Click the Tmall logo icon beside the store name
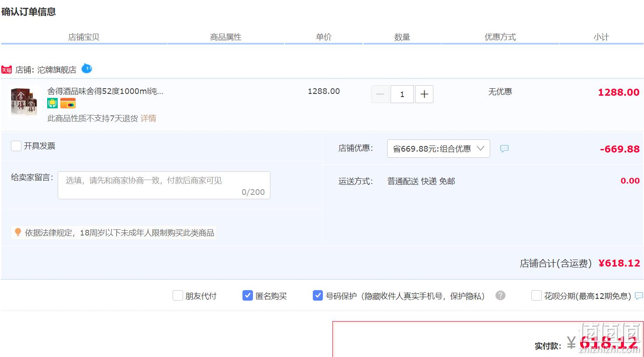This screenshot has width=644, height=357. pos(7,70)
